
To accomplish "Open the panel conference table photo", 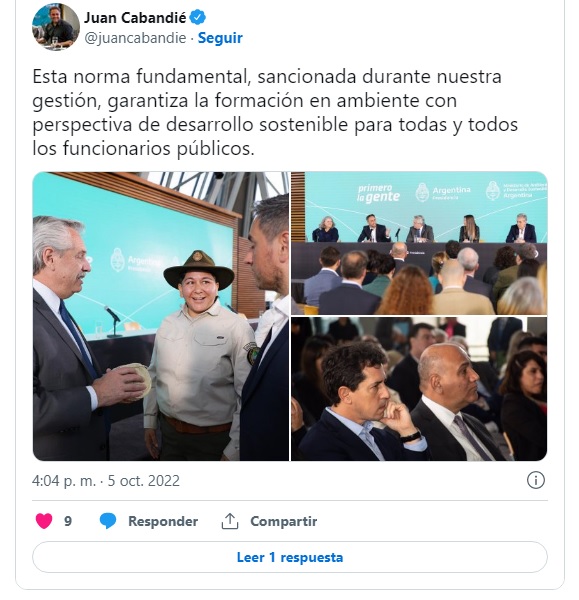I will tap(419, 243).
